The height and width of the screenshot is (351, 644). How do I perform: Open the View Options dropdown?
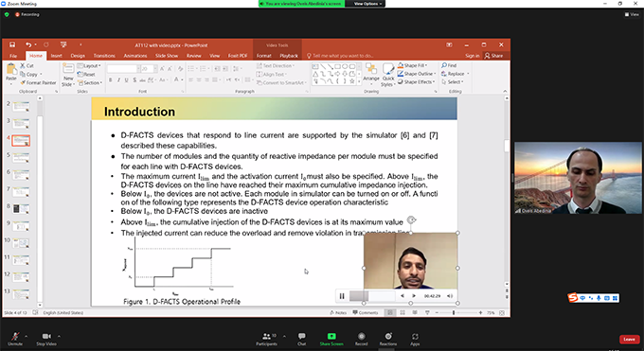(367, 4)
